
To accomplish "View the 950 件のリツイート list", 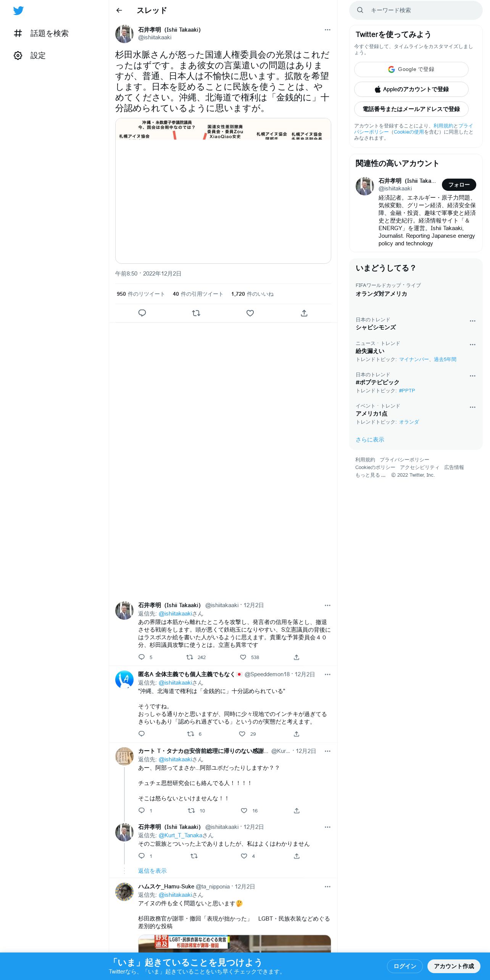I will [x=141, y=294].
